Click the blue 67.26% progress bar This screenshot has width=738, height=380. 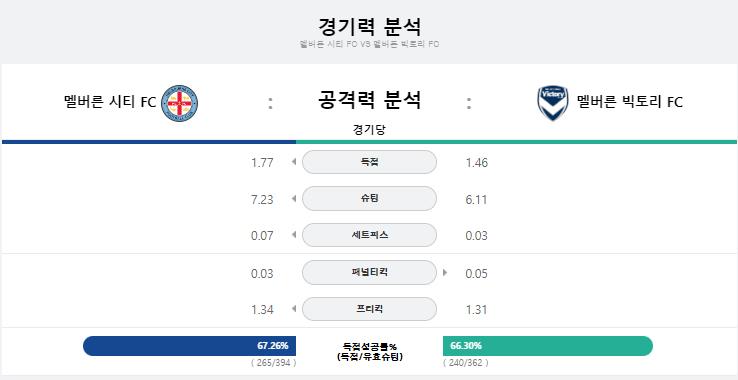[189, 346]
